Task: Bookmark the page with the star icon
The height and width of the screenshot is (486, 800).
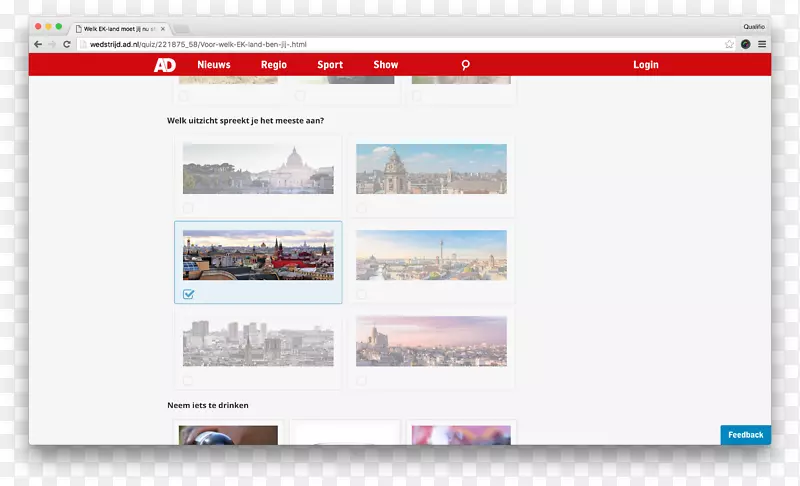Action: click(729, 44)
